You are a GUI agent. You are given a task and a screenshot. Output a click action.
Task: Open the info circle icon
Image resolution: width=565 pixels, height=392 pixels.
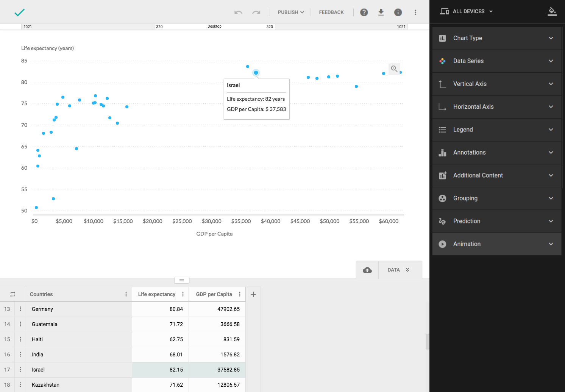[x=398, y=12]
